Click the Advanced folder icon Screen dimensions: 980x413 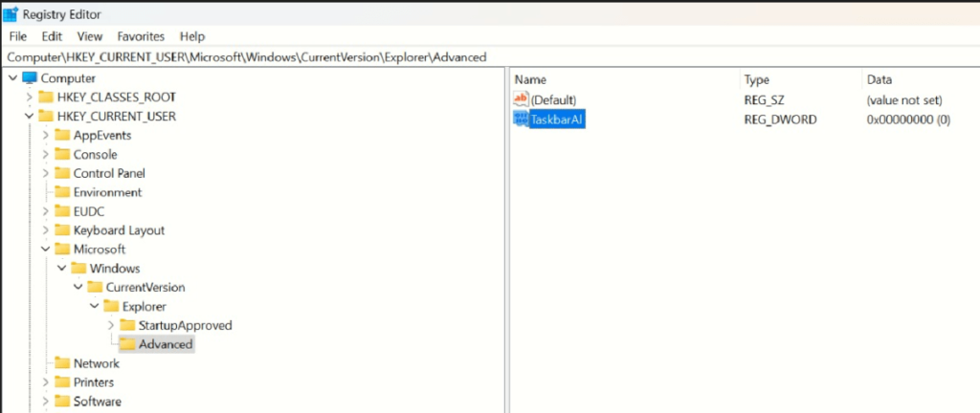[x=127, y=344]
